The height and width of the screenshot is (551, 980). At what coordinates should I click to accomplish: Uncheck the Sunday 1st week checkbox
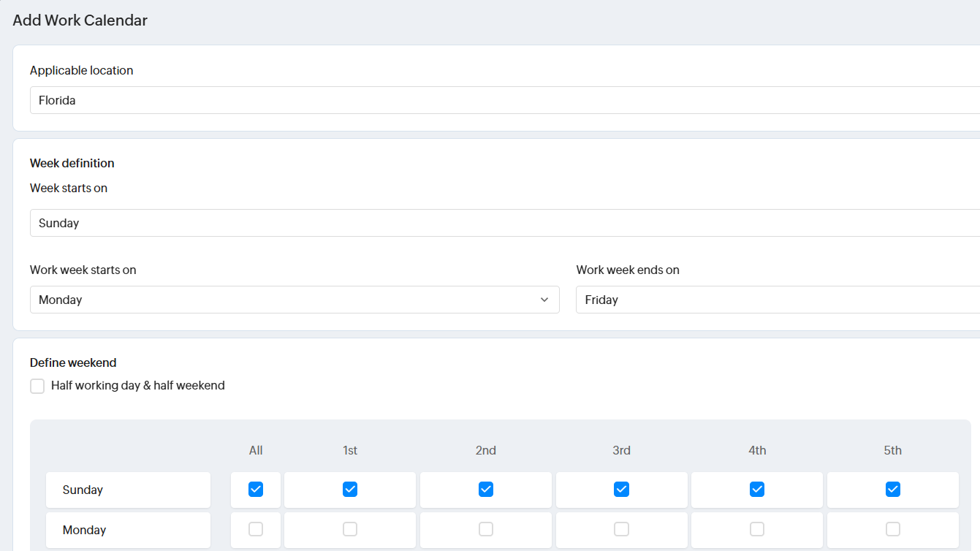350,490
